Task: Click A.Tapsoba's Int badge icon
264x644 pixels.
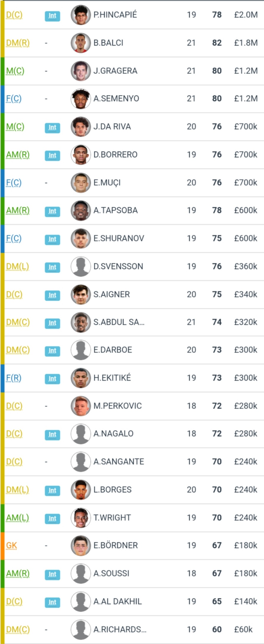Action: 52,211
